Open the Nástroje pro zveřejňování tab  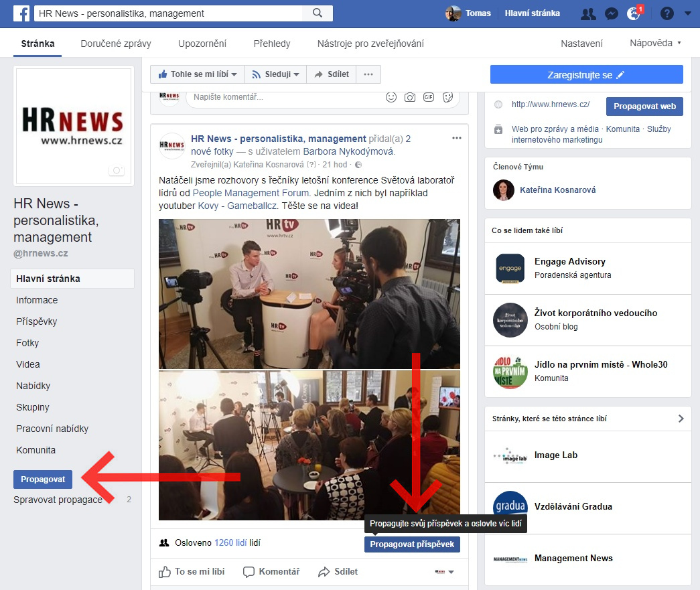tap(370, 44)
